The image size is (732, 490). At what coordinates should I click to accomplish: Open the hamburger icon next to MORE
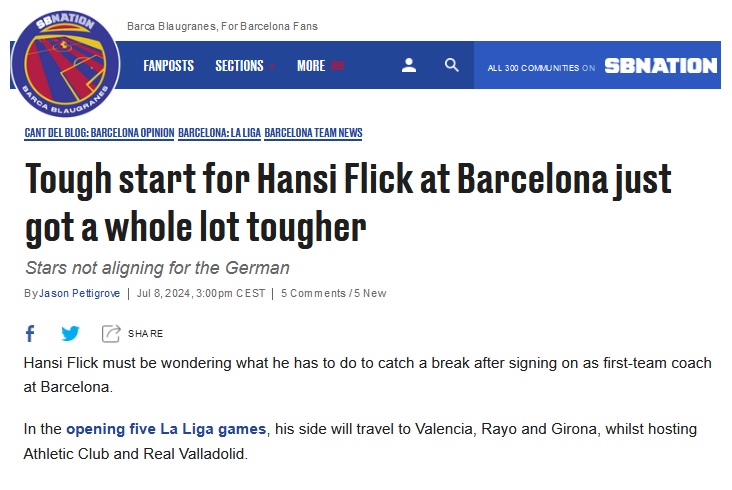(x=338, y=65)
